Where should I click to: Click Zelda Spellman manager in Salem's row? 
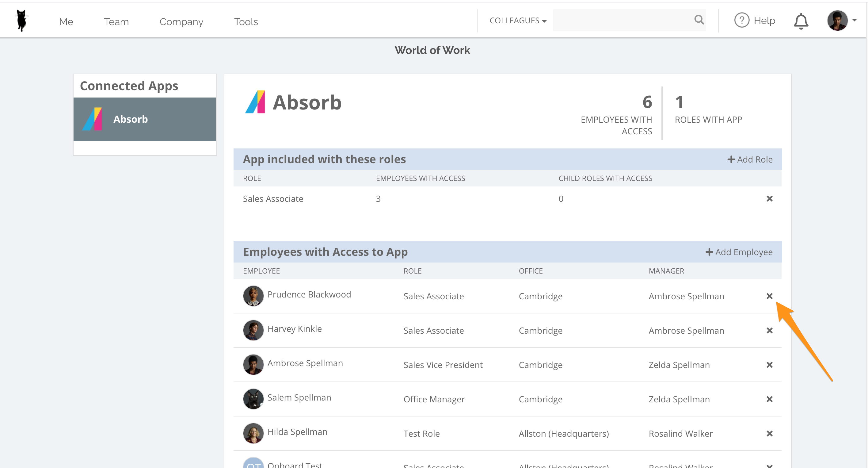coord(679,399)
